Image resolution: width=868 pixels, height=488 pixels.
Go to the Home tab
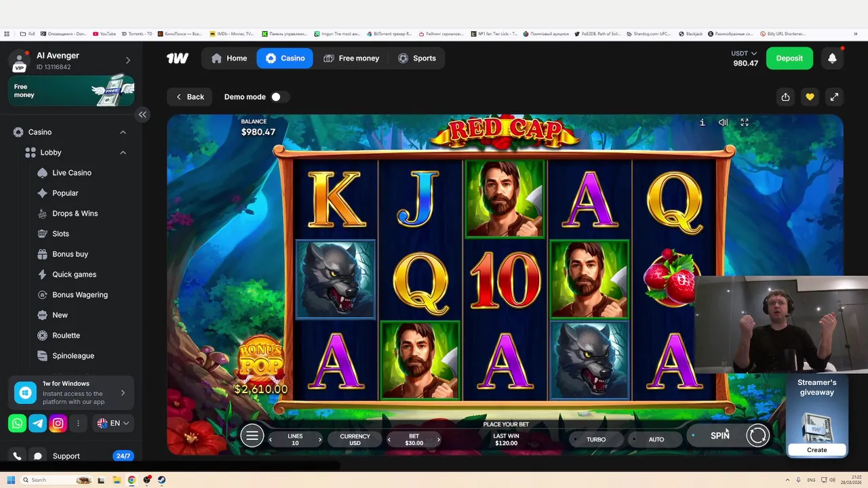(x=229, y=58)
